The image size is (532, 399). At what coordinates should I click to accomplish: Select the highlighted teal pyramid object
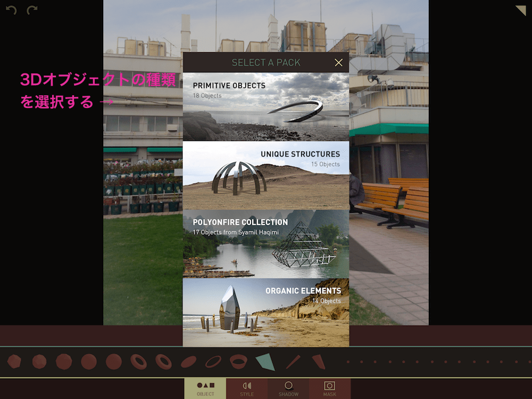pyautogui.click(x=265, y=362)
